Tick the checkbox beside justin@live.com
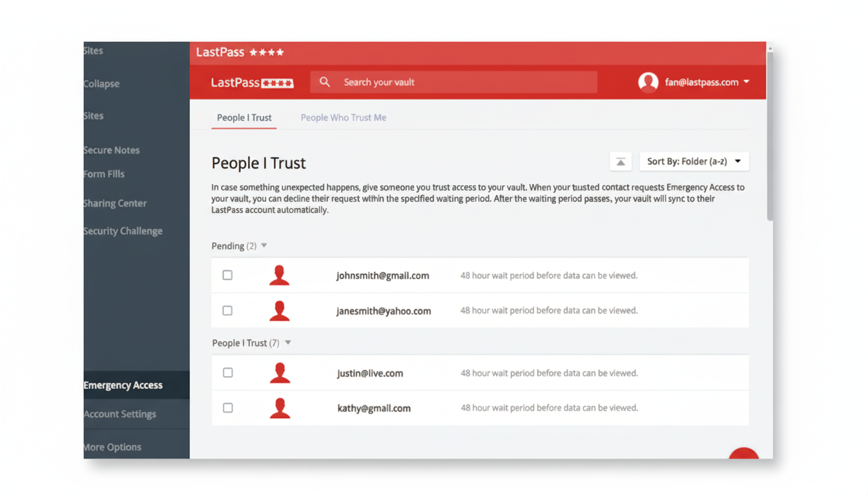The width and height of the screenshot is (868, 496). (227, 373)
